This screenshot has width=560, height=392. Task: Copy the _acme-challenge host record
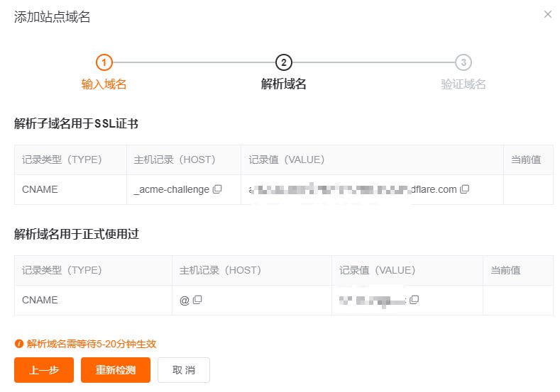(218, 189)
